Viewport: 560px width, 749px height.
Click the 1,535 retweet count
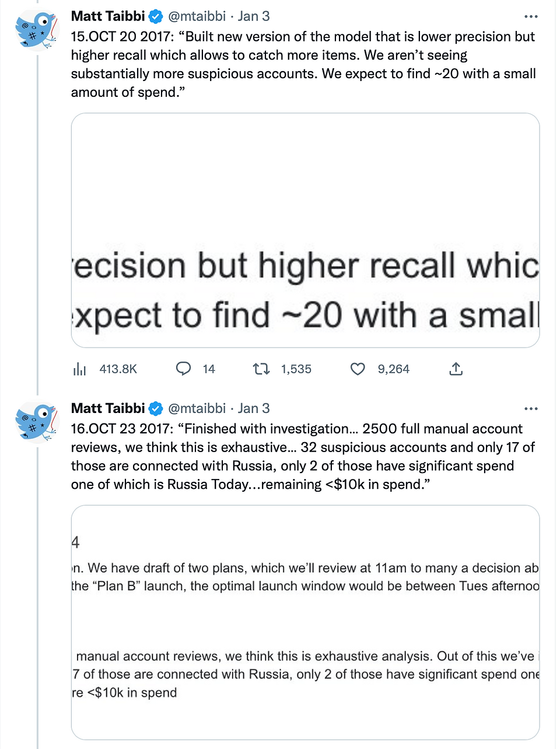click(x=296, y=369)
